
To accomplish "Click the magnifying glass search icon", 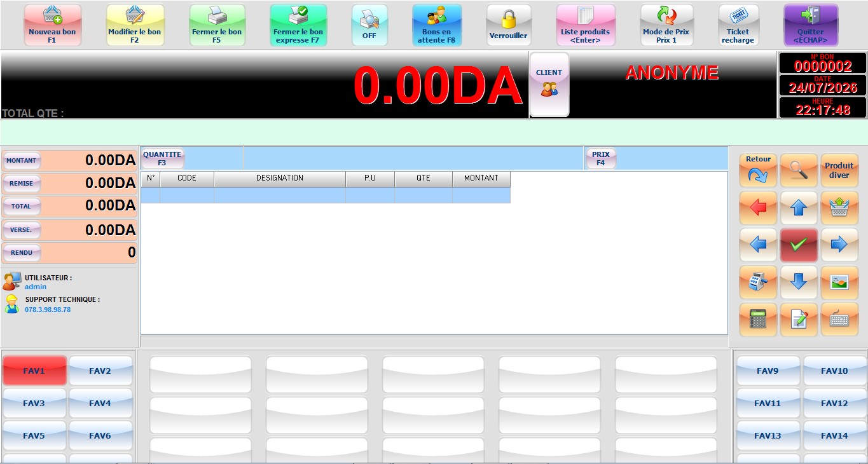I will pyautogui.click(x=799, y=170).
